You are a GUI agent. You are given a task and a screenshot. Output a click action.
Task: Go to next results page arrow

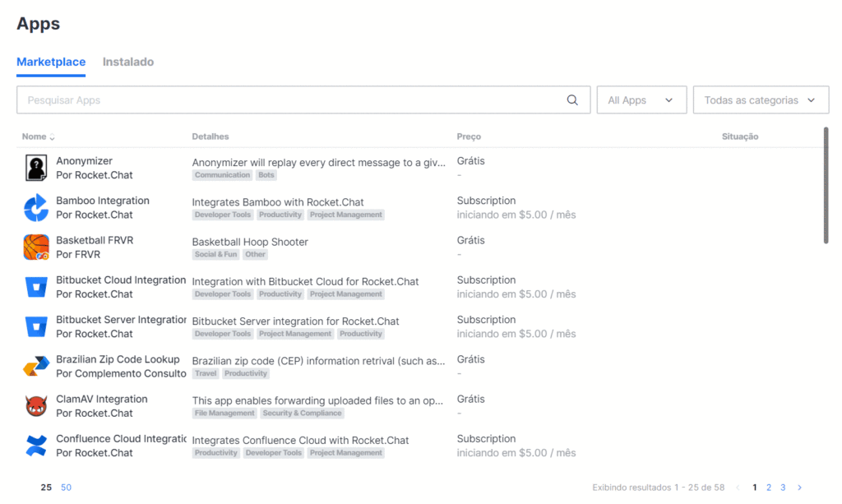coord(799,488)
